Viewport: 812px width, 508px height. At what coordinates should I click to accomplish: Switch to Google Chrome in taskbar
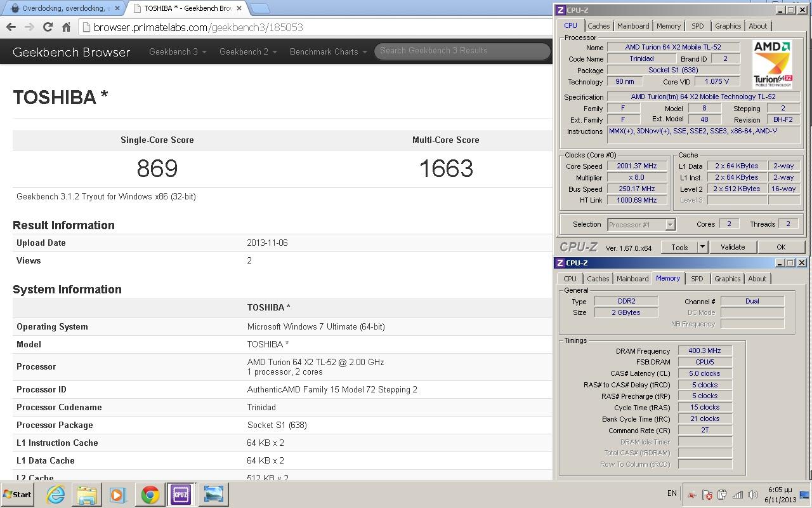[x=150, y=494]
